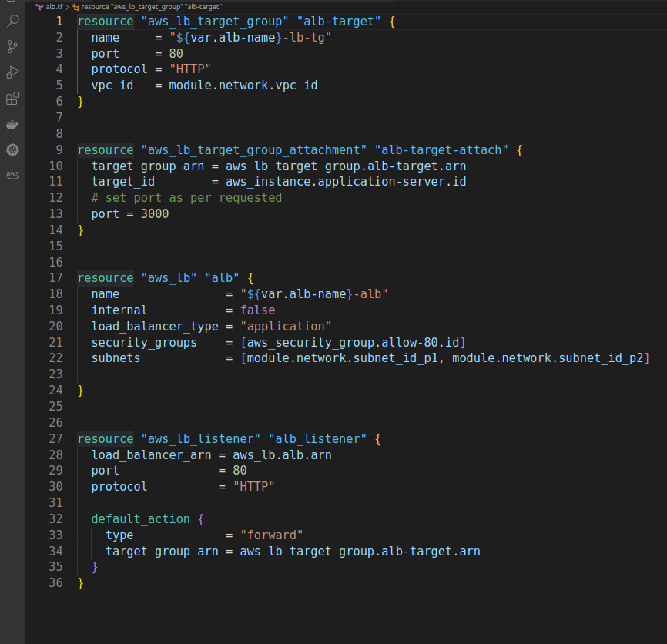Select line number 17 in the gutter
The height and width of the screenshot is (644, 667).
point(55,277)
